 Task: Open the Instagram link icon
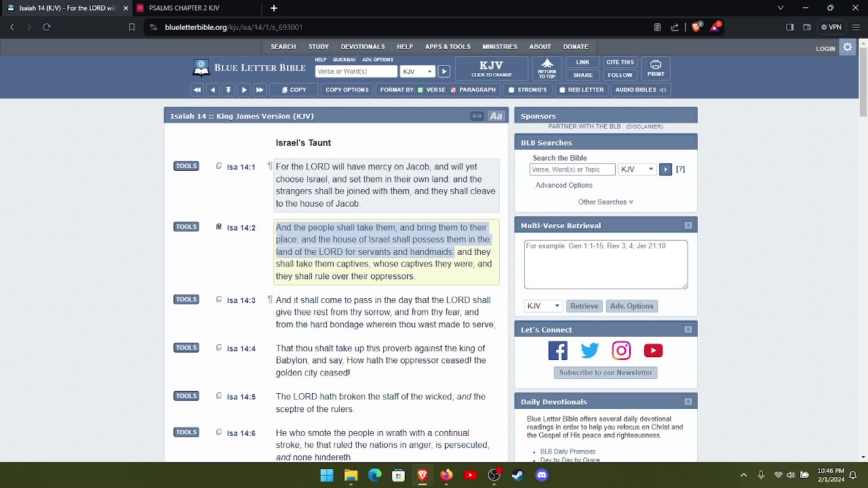pos(621,350)
